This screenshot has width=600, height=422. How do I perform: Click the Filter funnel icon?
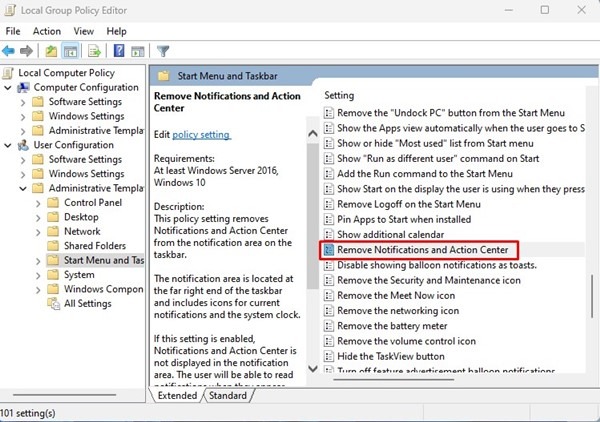point(163,51)
